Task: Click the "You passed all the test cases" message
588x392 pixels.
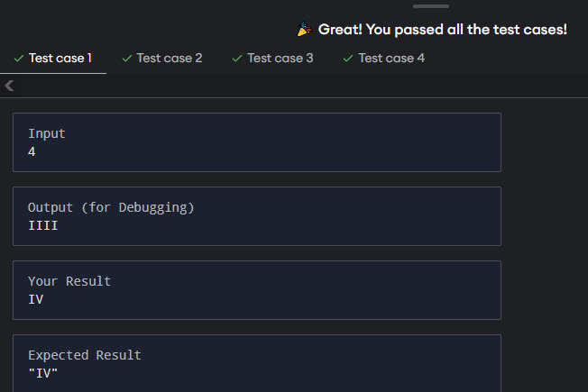Action: [443, 30]
